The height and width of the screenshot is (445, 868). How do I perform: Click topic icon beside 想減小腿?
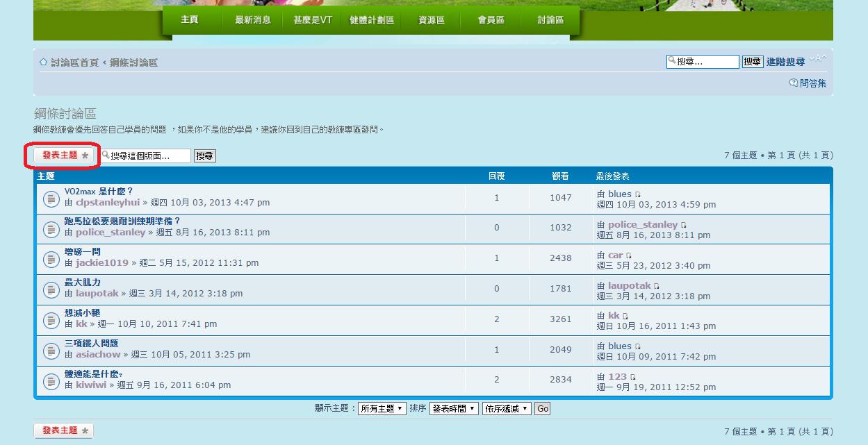[51, 320]
